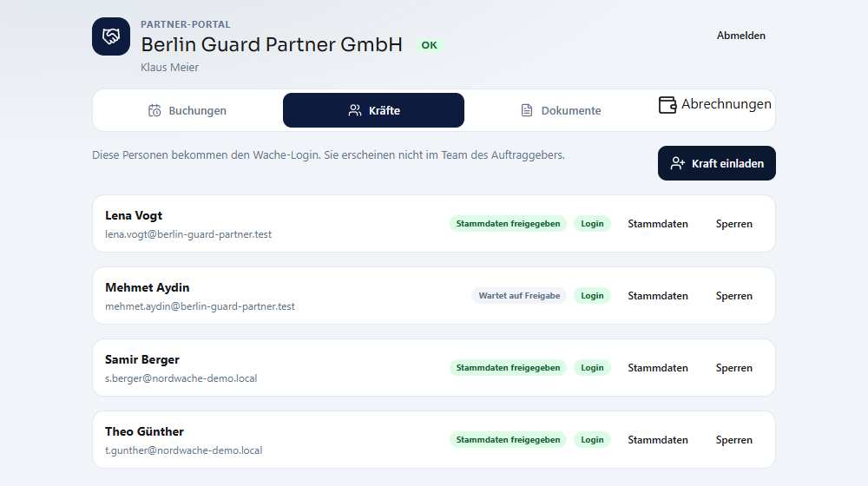The image size is (868, 486).
Task: Block Samir Berger with Sperren
Action: point(733,368)
